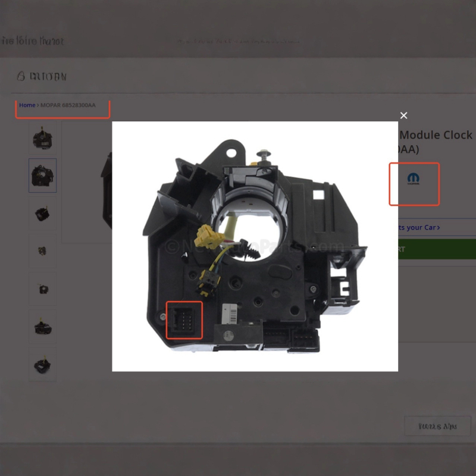Show the third product thumbnail image
Viewport: 476px width, 476px height.
coord(42,214)
